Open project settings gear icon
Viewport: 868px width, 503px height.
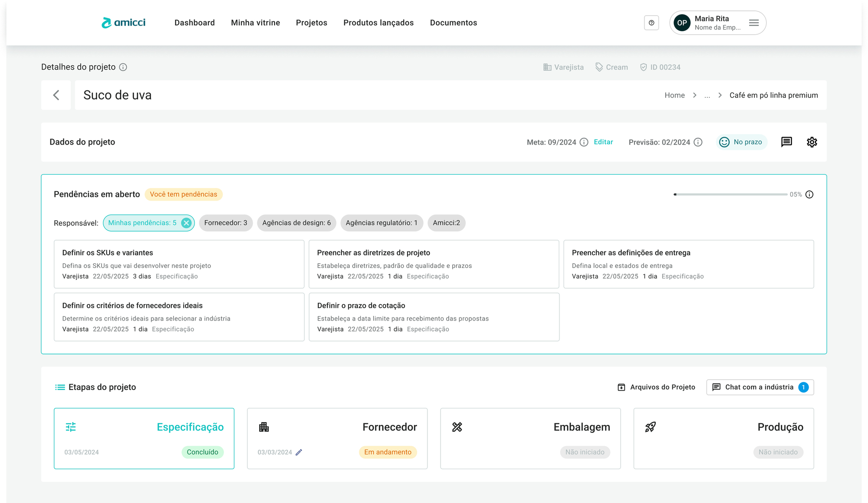812,142
